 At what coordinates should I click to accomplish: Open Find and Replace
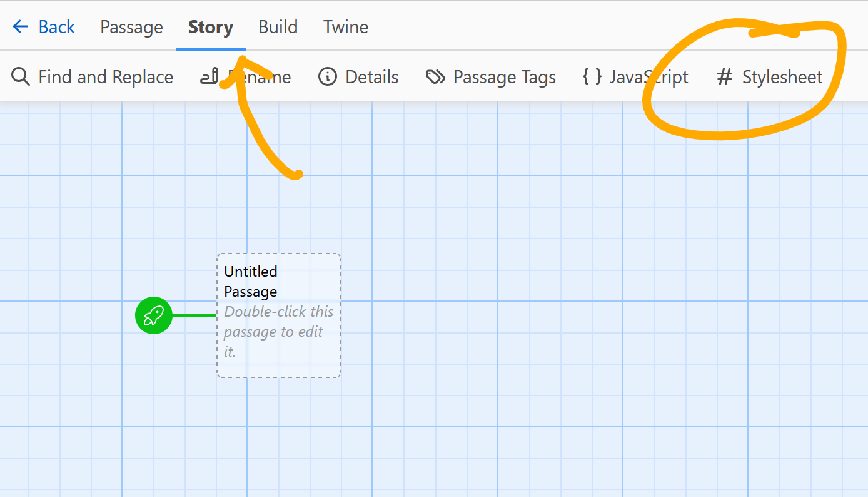(105, 76)
